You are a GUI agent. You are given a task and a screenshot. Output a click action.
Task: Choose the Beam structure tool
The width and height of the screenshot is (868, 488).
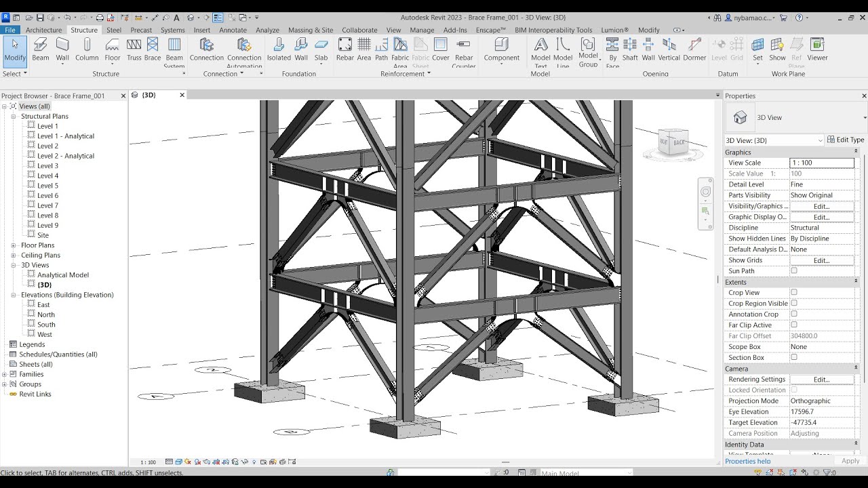coord(41,50)
